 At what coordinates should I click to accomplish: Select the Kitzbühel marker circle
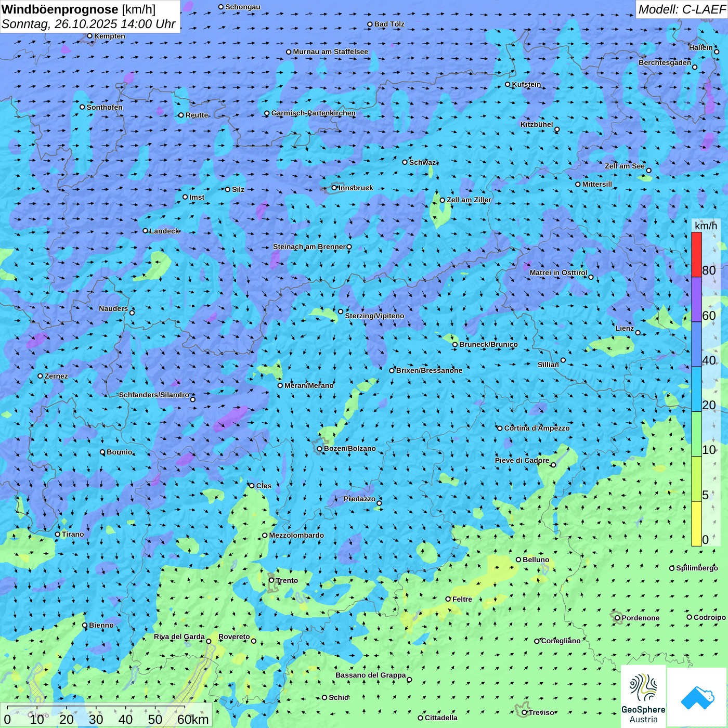point(557,129)
